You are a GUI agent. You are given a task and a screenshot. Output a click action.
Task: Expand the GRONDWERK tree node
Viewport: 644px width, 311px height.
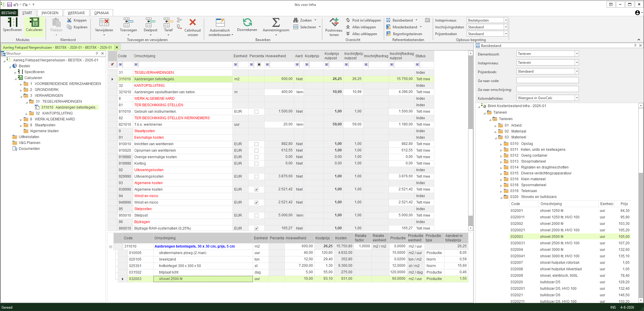coord(21,90)
